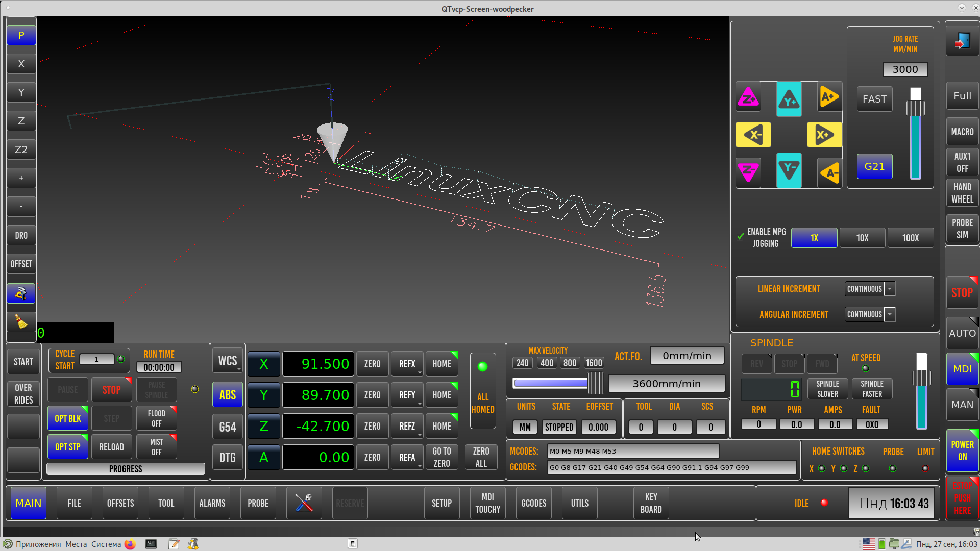Image resolution: width=980 pixels, height=551 pixels.
Task: Switch to ALARMS tab
Action: [212, 503]
